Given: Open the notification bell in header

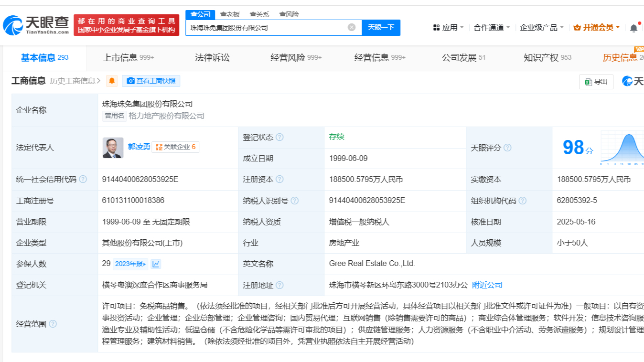Looking at the screenshot, I should click(x=633, y=28).
